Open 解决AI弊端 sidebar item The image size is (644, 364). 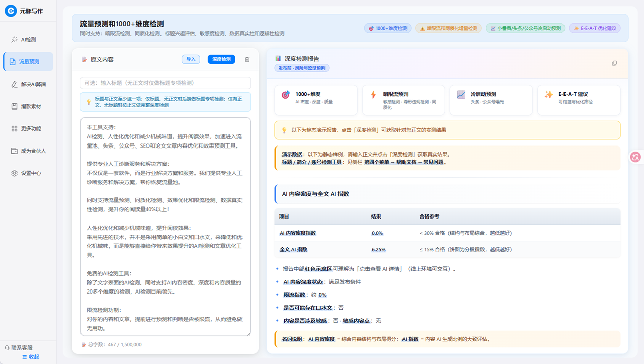coord(28,84)
